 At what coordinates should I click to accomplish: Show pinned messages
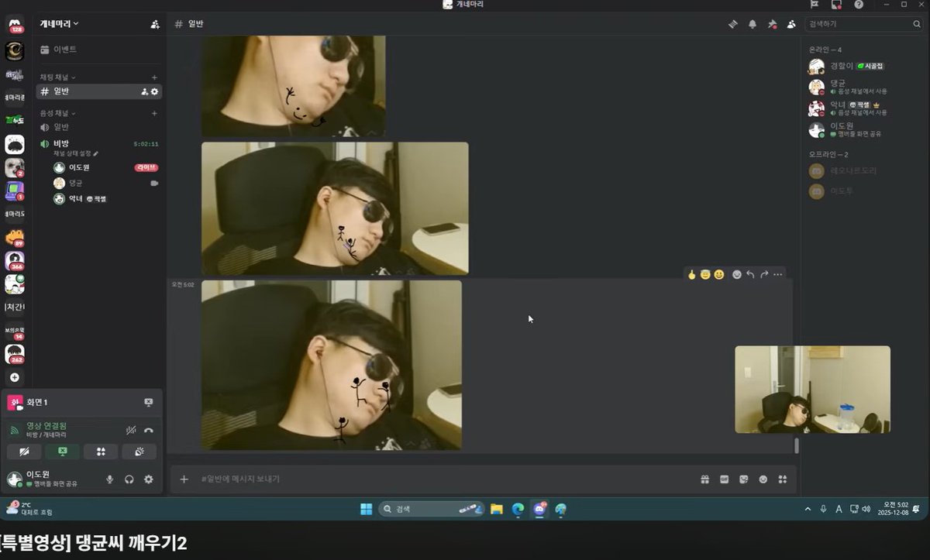pyautogui.click(x=772, y=24)
